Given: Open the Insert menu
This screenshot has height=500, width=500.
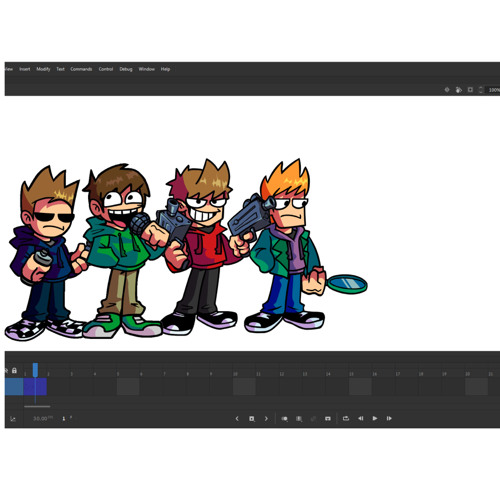Looking at the screenshot, I should pos(25,69).
